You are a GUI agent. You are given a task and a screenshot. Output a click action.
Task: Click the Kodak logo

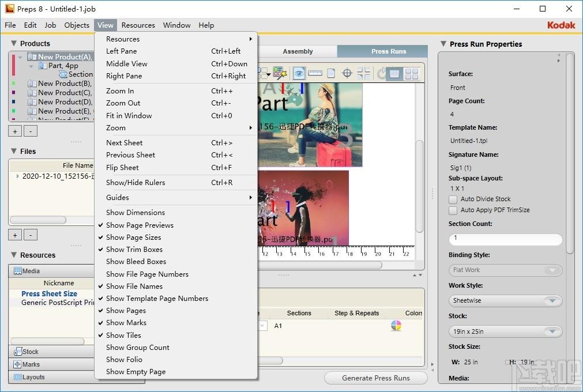point(561,25)
